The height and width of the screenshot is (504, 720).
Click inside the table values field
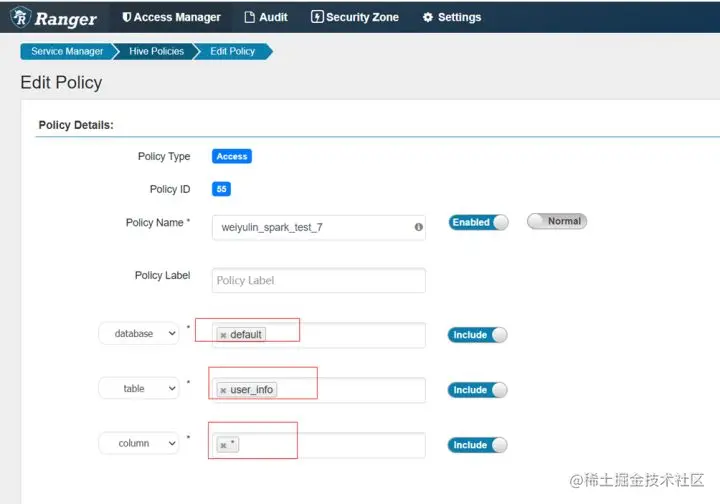pyautogui.click(x=319, y=390)
